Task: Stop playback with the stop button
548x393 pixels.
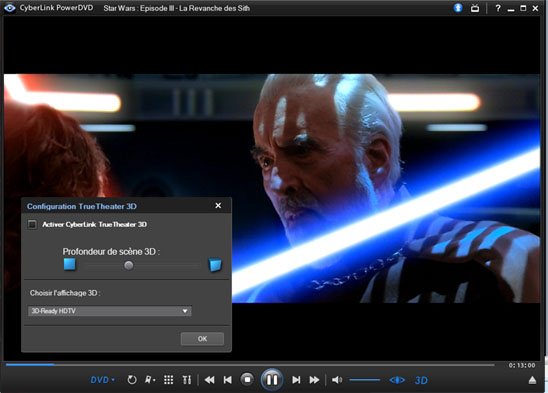Action: 247,379
